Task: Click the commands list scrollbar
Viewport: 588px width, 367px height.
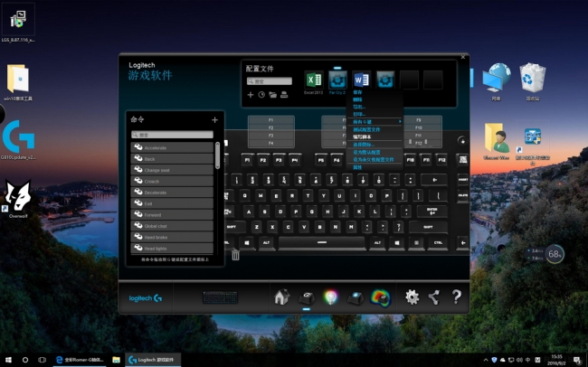Action: (x=217, y=155)
